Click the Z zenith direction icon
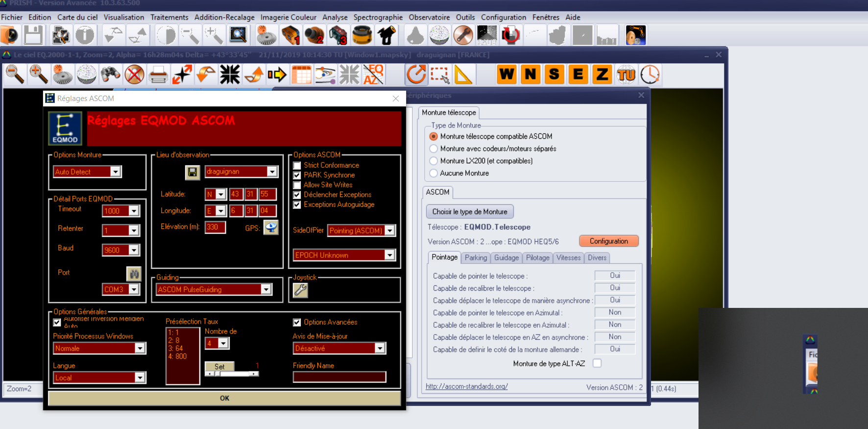This screenshot has width=868, height=429. point(602,75)
